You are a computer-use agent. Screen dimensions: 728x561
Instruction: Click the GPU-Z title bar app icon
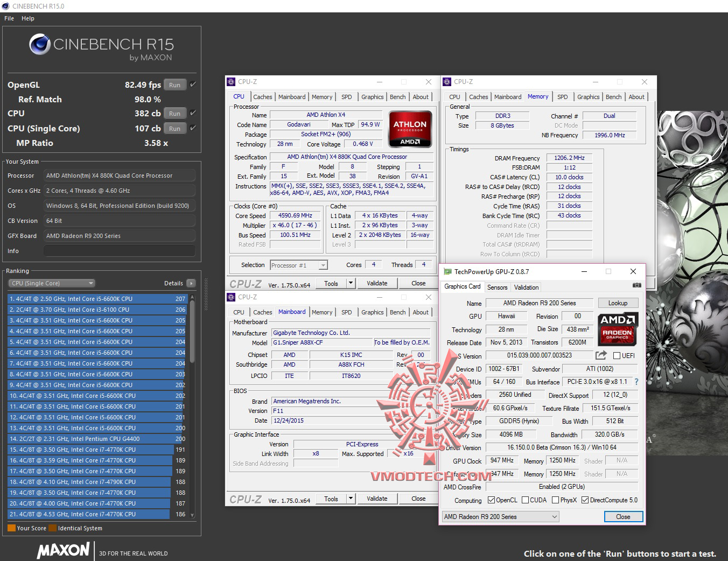[x=446, y=272]
